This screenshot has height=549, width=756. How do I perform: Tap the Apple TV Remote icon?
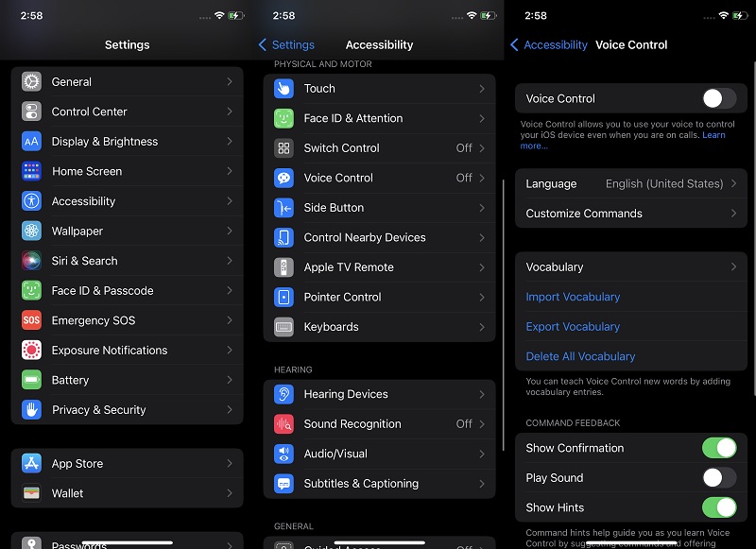(x=284, y=267)
